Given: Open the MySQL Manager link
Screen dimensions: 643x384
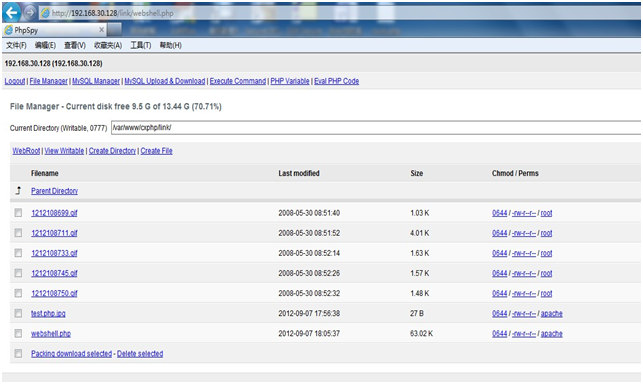Looking at the screenshot, I should coord(96,81).
